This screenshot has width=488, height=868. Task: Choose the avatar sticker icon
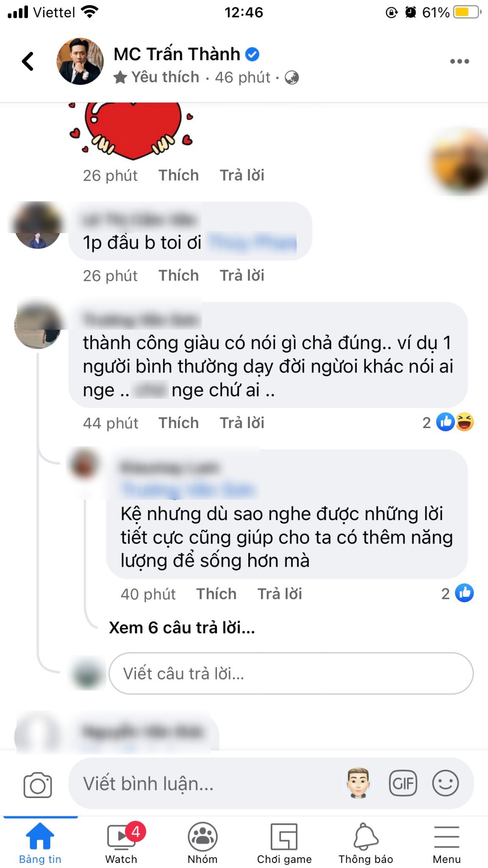[x=358, y=783]
